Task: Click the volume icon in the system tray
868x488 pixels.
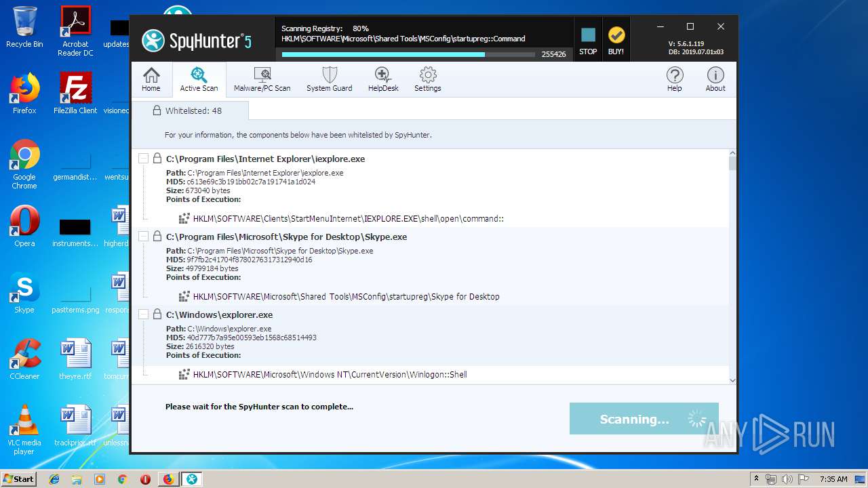Action: pos(788,479)
